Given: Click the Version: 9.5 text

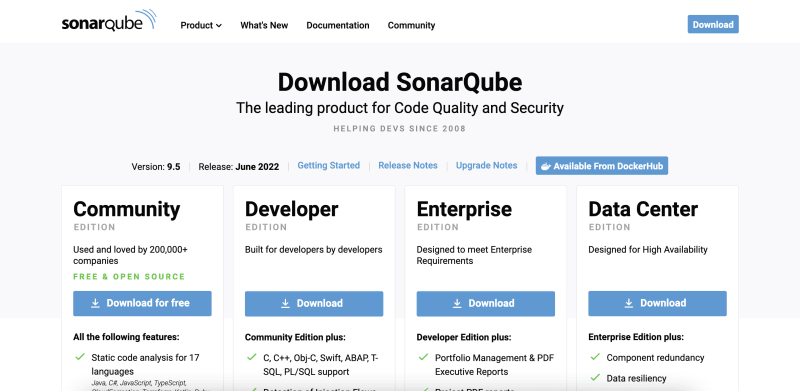Looking at the screenshot, I should [x=156, y=166].
